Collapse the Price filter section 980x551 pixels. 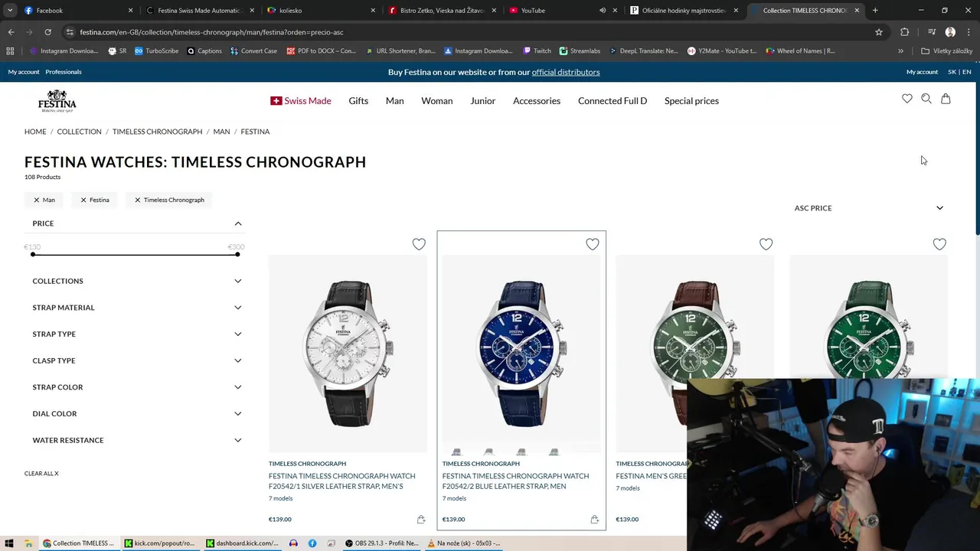click(238, 223)
